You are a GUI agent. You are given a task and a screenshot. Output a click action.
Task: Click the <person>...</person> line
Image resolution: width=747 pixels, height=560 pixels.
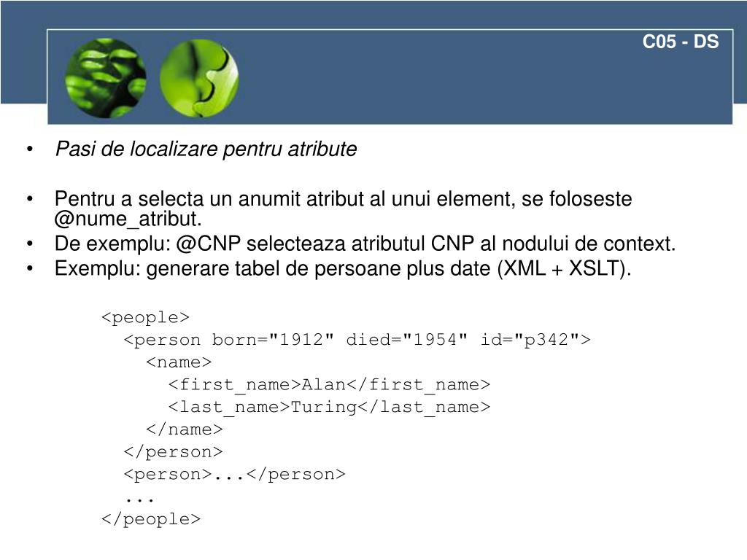click(234, 474)
